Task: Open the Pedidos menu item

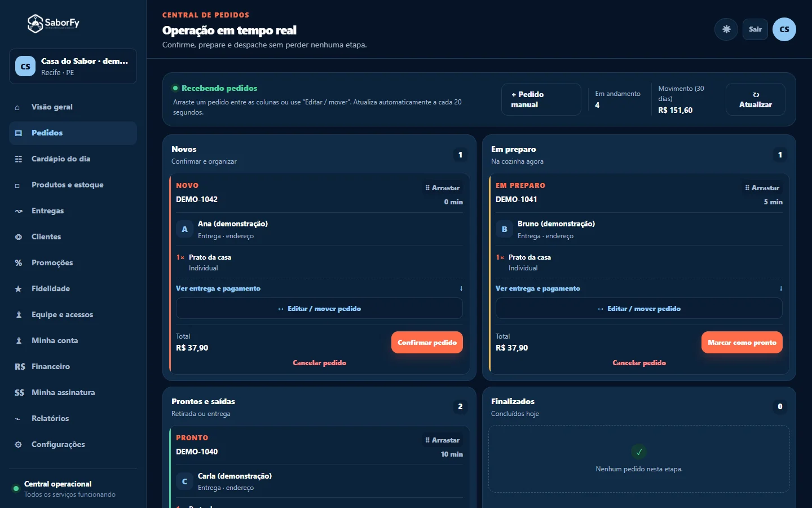Action: [73, 133]
